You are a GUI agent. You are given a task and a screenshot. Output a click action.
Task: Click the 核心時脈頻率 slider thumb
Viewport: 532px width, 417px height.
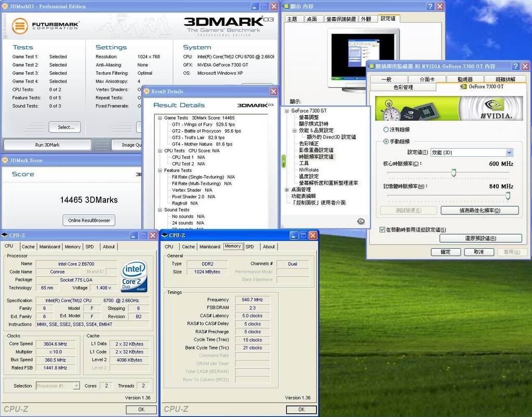pos(454,173)
